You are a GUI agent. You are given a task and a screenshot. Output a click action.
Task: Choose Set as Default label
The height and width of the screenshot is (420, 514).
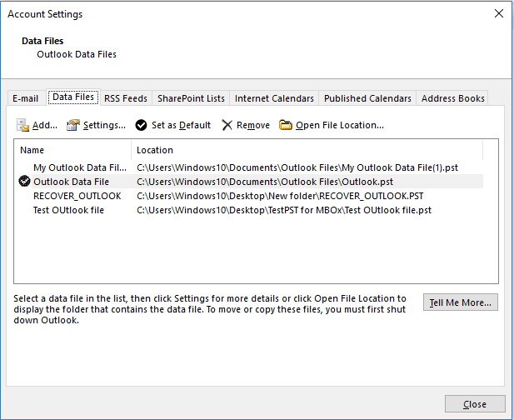pos(181,125)
